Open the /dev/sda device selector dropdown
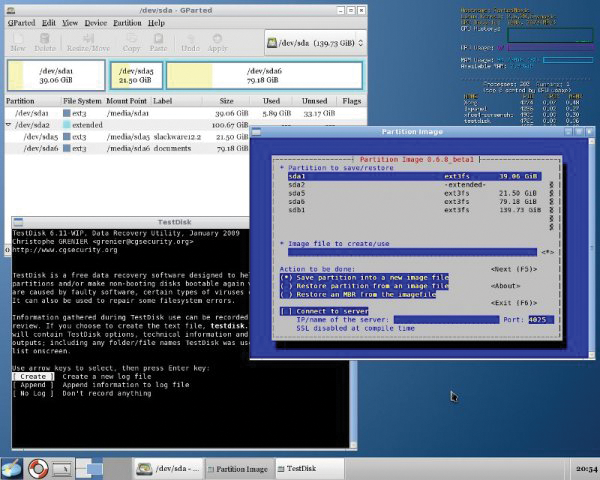Image resolution: width=600 pixels, height=480 pixels. [315, 43]
